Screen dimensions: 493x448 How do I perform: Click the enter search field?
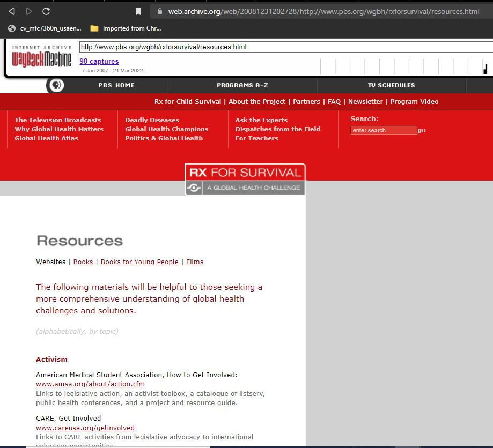pos(384,130)
